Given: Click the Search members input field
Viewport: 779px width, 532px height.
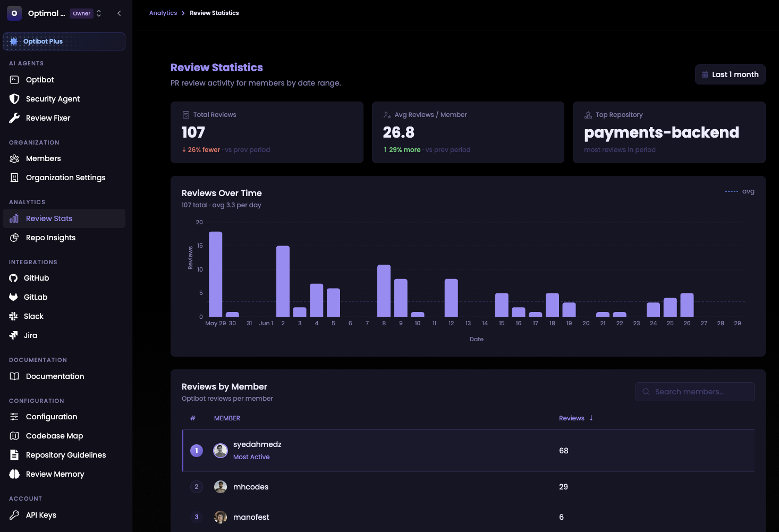Looking at the screenshot, I should tap(695, 392).
